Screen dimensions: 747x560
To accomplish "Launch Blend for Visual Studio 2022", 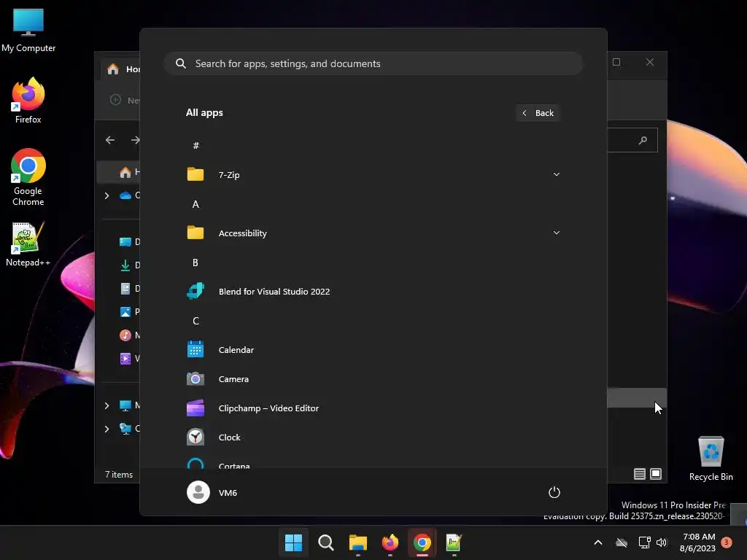I will 373,292.
